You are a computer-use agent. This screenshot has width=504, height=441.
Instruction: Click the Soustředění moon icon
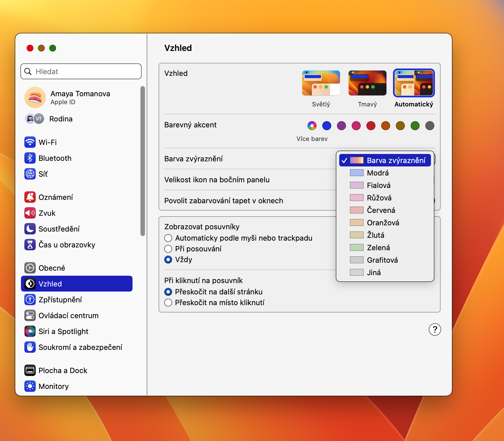[30, 229]
